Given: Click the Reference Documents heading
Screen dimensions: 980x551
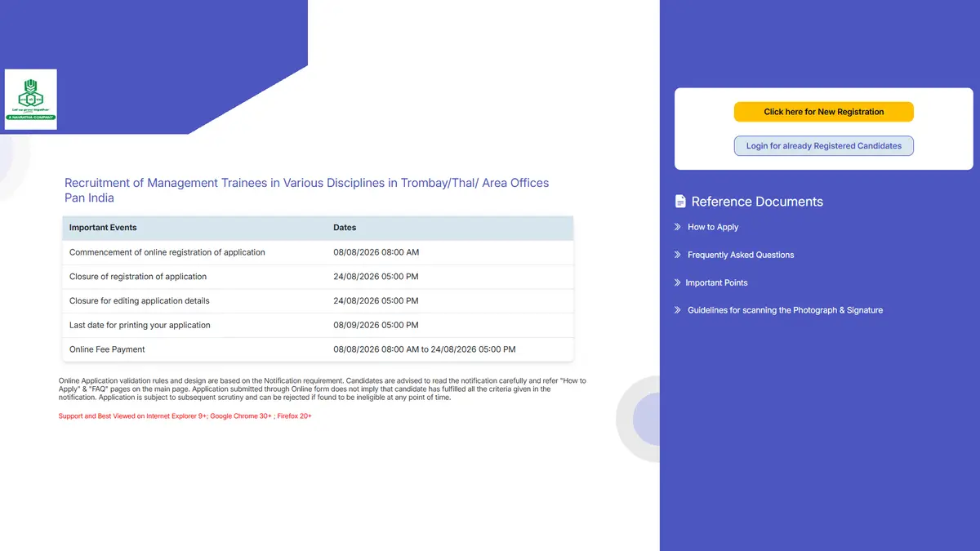Looking at the screenshot, I should click(757, 202).
